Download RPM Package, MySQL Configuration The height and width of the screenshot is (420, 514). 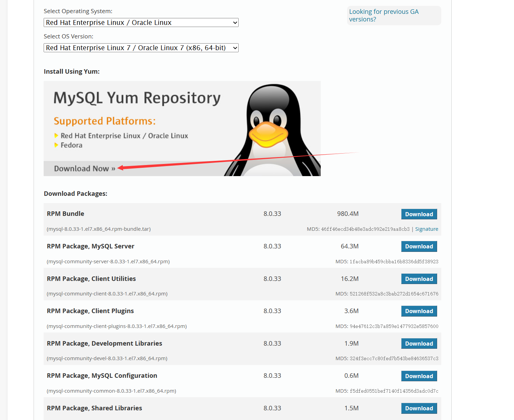pyautogui.click(x=419, y=376)
